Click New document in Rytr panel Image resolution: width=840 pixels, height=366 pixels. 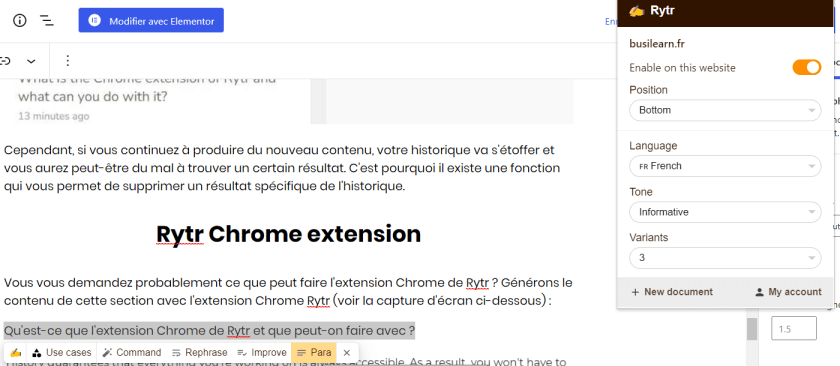672,292
